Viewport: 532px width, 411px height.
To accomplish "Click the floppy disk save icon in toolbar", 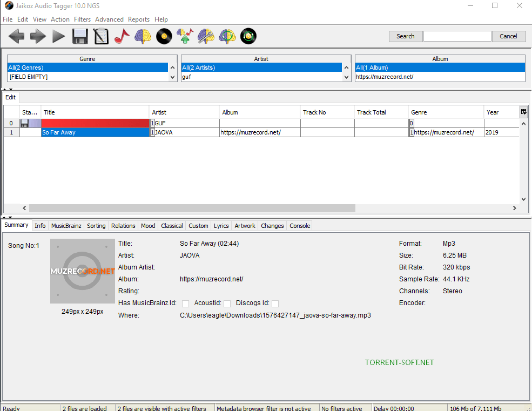I will [80, 36].
